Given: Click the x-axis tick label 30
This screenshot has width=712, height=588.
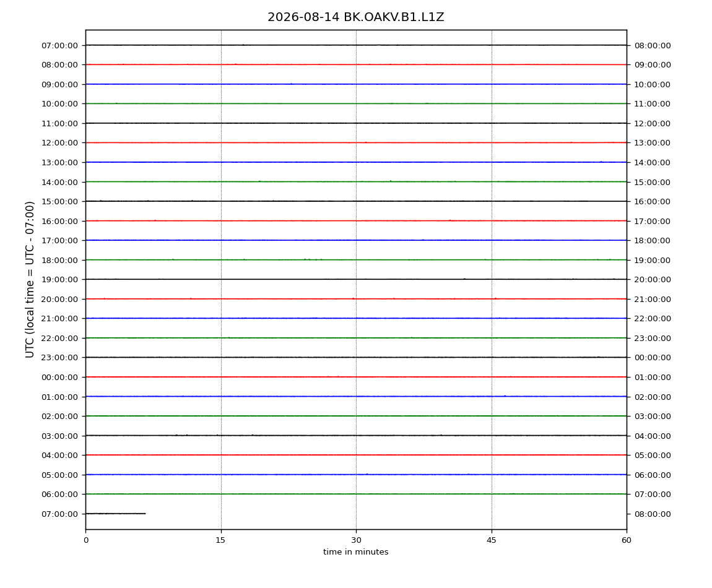Looking at the screenshot, I should [356, 540].
